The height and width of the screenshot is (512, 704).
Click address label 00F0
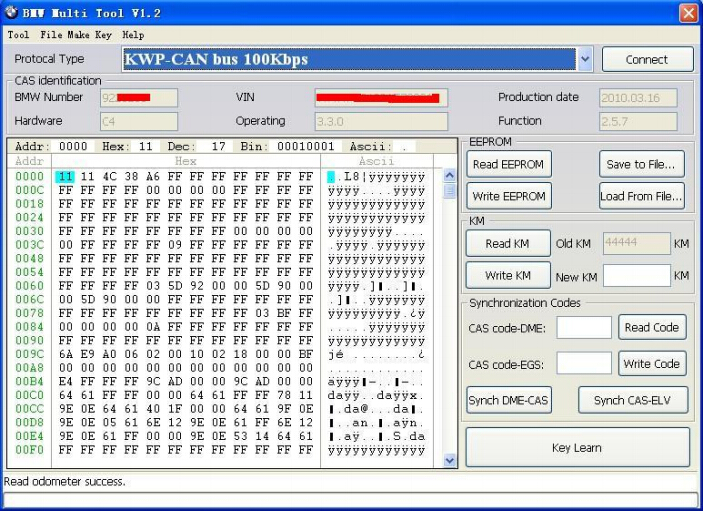click(x=30, y=450)
